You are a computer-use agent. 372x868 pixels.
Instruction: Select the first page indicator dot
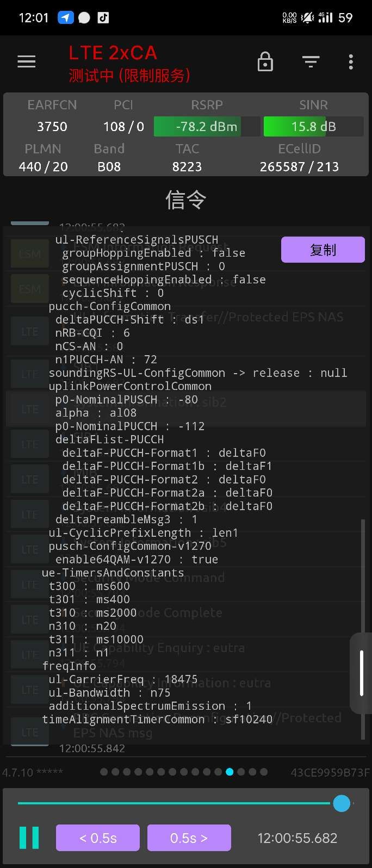coord(104,772)
